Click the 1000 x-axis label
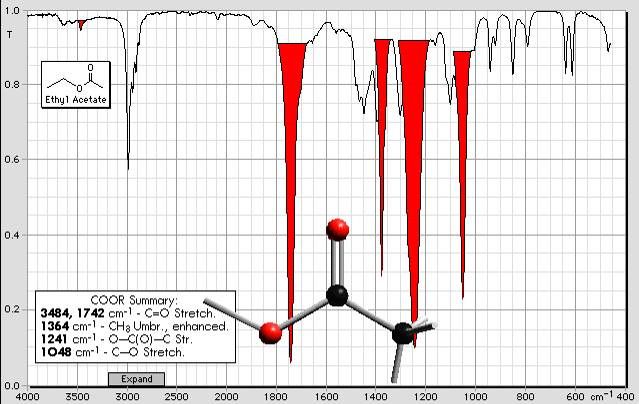639x404 pixels. (476, 397)
